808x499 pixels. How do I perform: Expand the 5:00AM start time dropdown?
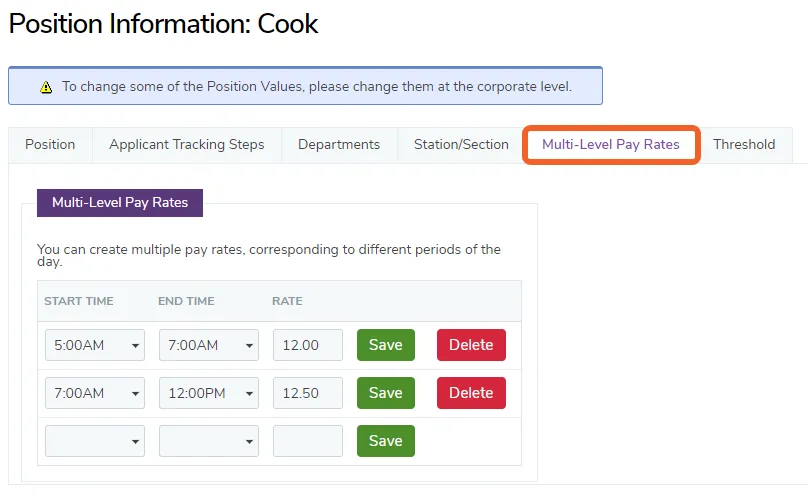pos(95,345)
